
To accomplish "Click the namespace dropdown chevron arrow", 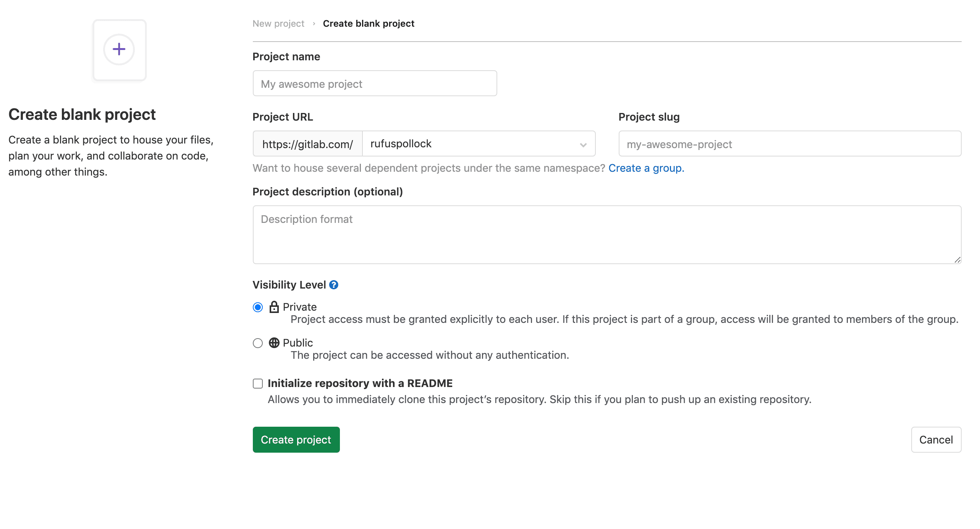I will [583, 145].
